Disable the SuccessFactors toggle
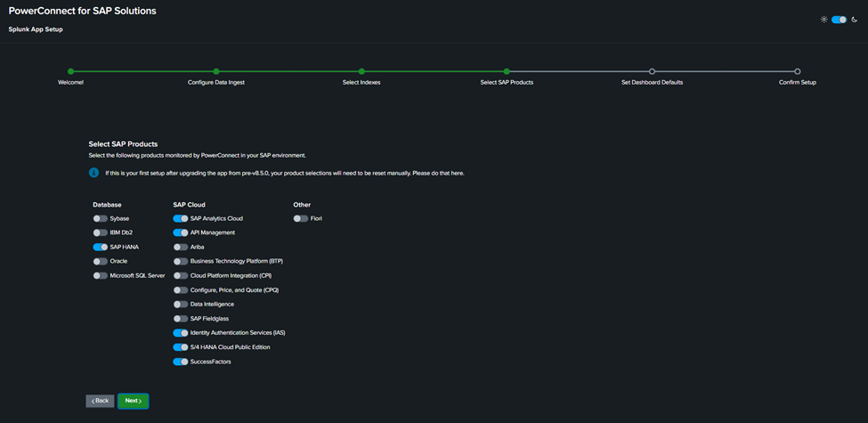The image size is (868, 423). (181, 362)
